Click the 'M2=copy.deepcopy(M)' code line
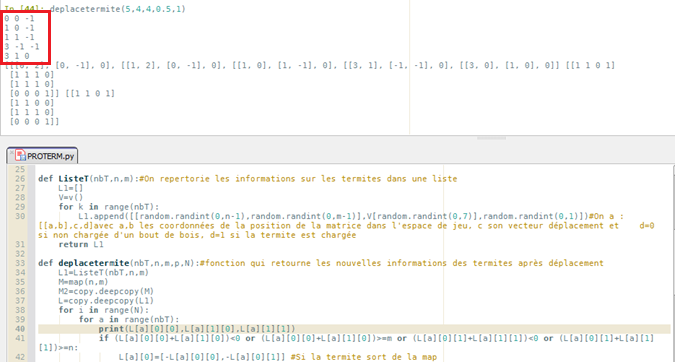This screenshot has height=362, width=675. tap(106, 291)
